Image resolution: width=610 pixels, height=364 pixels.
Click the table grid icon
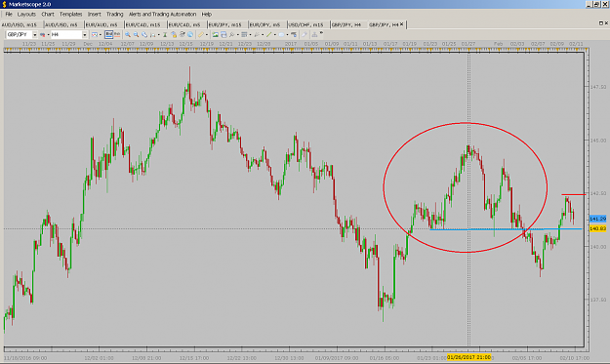click(244, 34)
